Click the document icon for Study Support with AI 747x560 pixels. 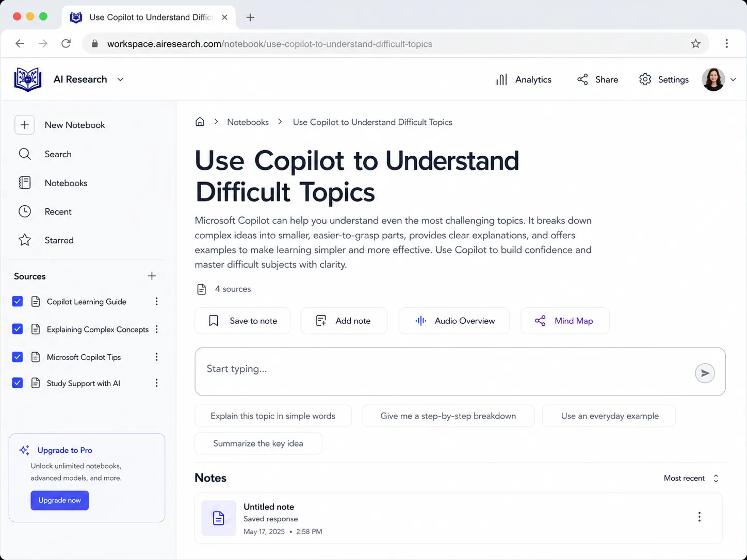click(x=36, y=383)
